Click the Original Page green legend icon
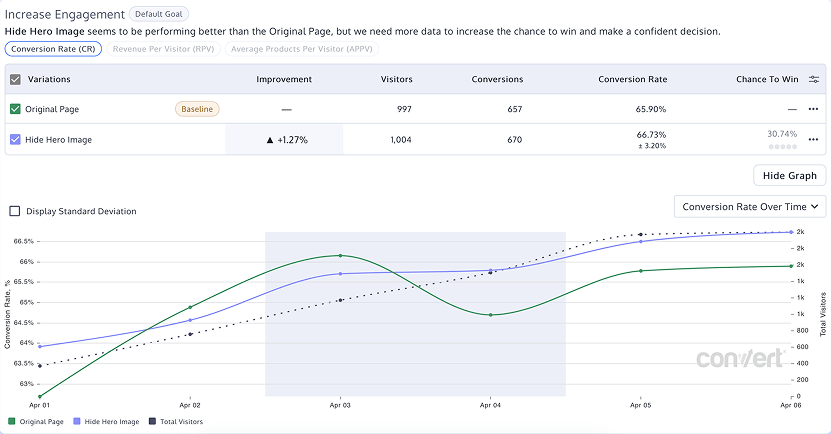This screenshot has width=831, height=434. pyautogui.click(x=12, y=422)
